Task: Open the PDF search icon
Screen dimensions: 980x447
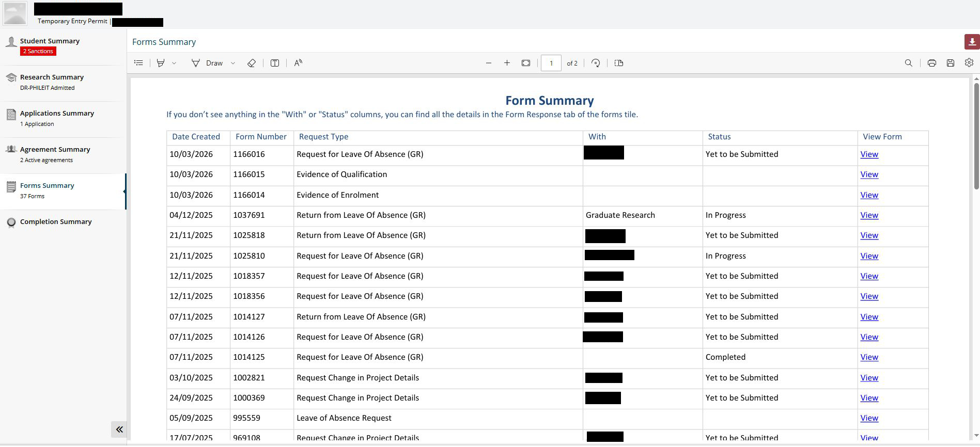Action: pos(909,63)
